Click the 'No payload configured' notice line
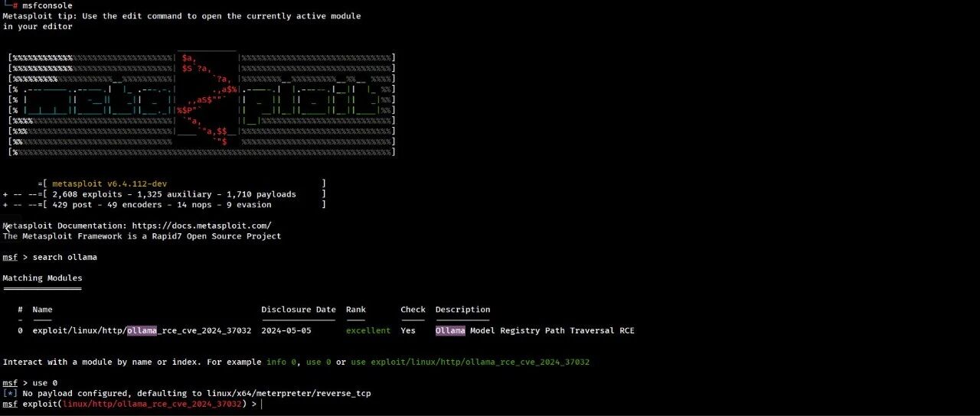The image size is (980, 416). pyautogui.click(x=187, y=393)
